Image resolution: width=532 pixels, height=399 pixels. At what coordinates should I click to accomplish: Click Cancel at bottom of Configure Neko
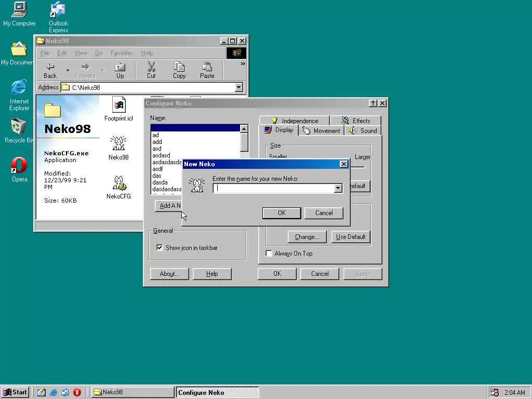(320, 274)
